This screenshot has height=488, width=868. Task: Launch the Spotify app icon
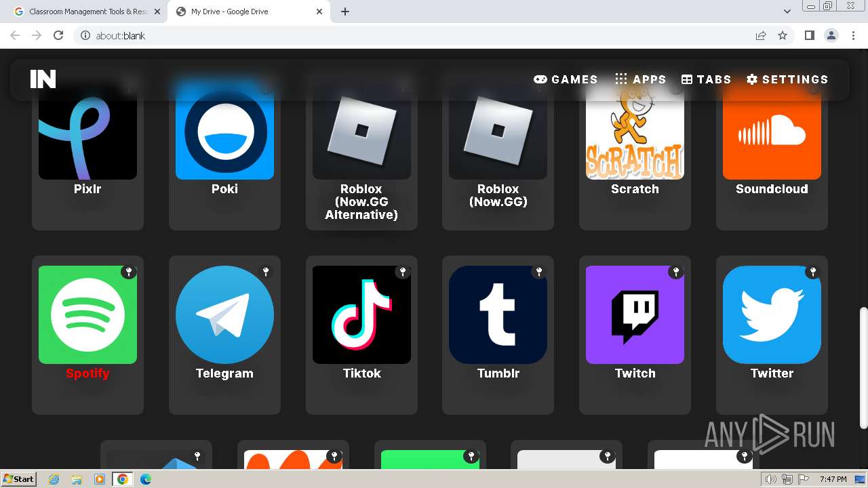pyautogui.click(x=87, y=314)
